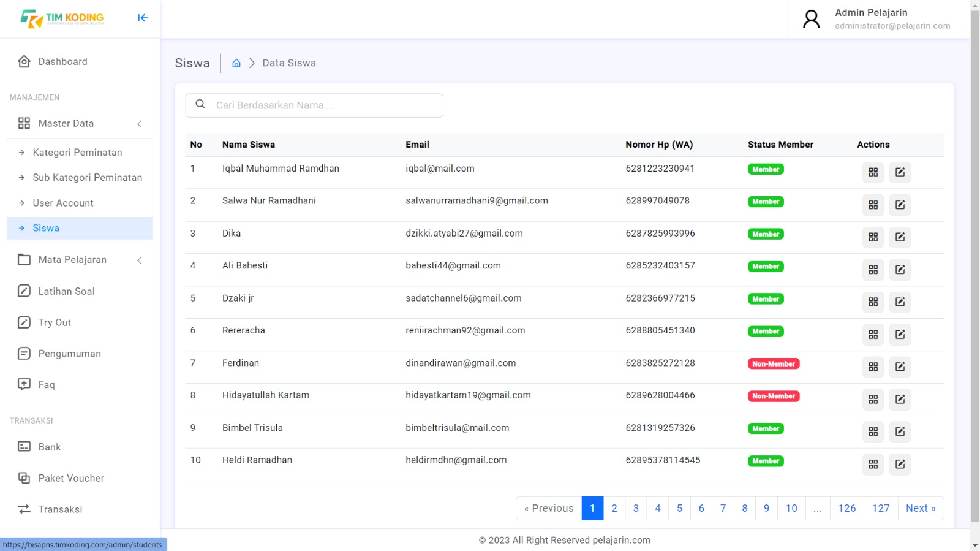Edit the Dika student row

[900, 237]
